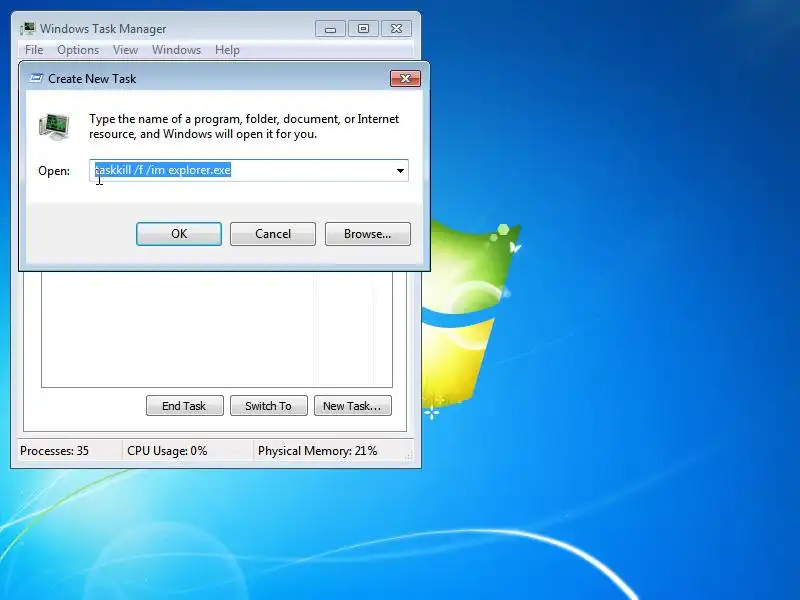
Task: Click End Task button in Task Manager
Action: point(184,406)
